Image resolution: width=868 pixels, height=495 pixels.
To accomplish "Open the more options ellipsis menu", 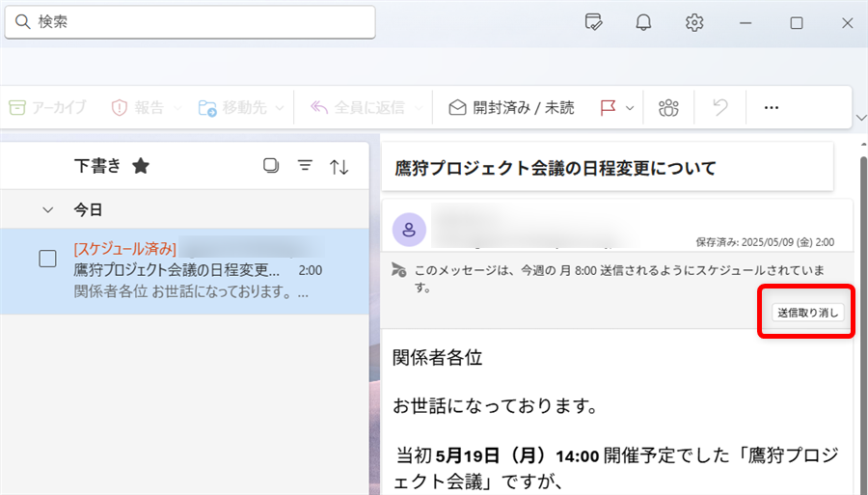I will coord(771,108).
